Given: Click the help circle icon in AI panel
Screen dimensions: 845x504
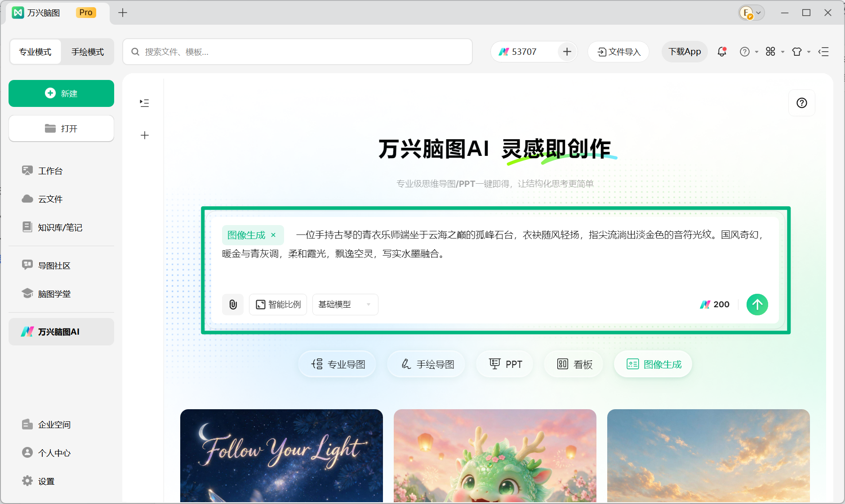Looking at the screenshot, I should 802,103.
